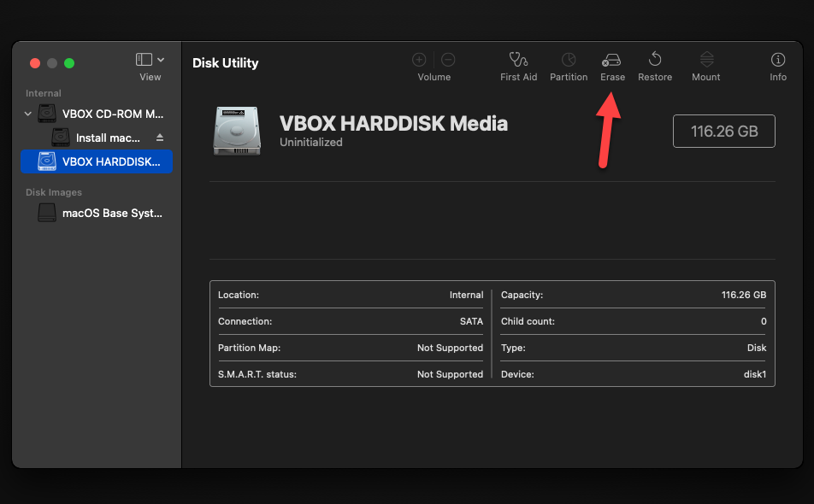814x504 pixels.
Task: Eject the Install macOS volume
Action: pyautogui.click(x=159, y=138)
